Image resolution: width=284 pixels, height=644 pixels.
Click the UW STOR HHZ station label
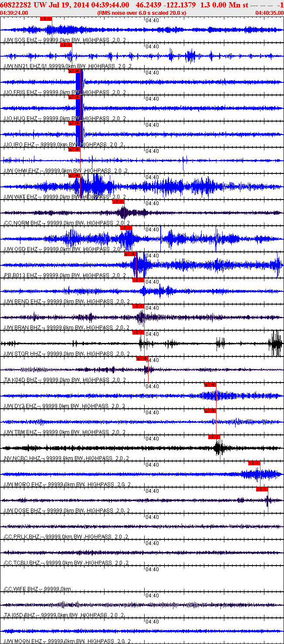coord(22,354)
